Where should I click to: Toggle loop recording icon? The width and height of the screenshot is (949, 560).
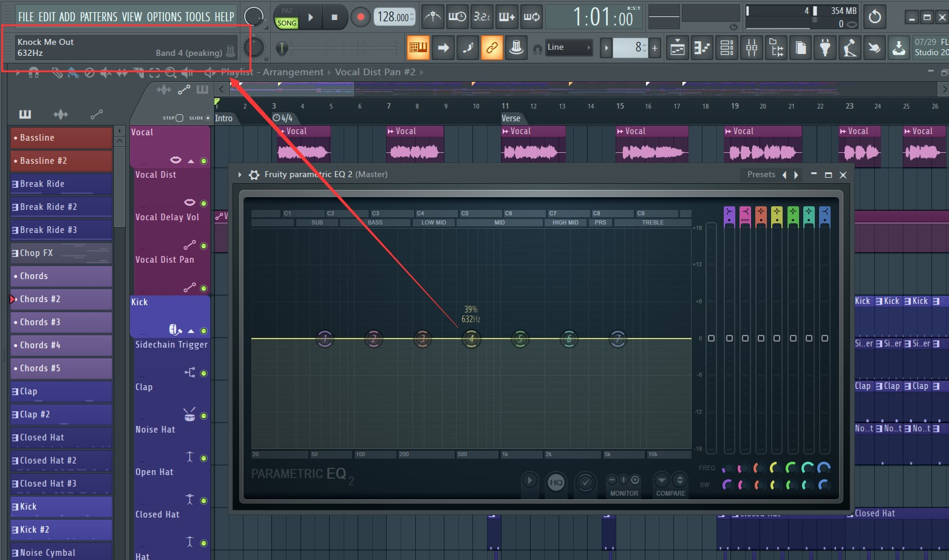click(531, 17)
